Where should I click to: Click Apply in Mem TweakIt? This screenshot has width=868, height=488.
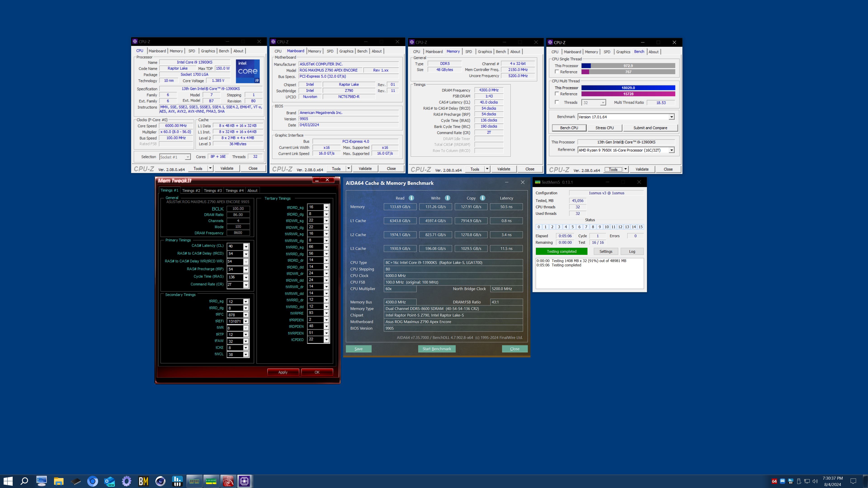coord(283,372)
